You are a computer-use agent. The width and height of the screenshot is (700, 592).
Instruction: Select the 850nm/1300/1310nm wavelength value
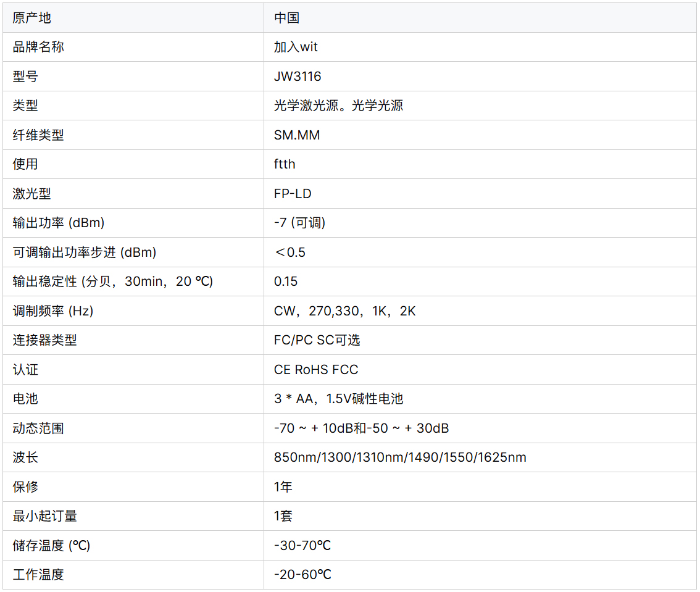[x=400, y=457]
